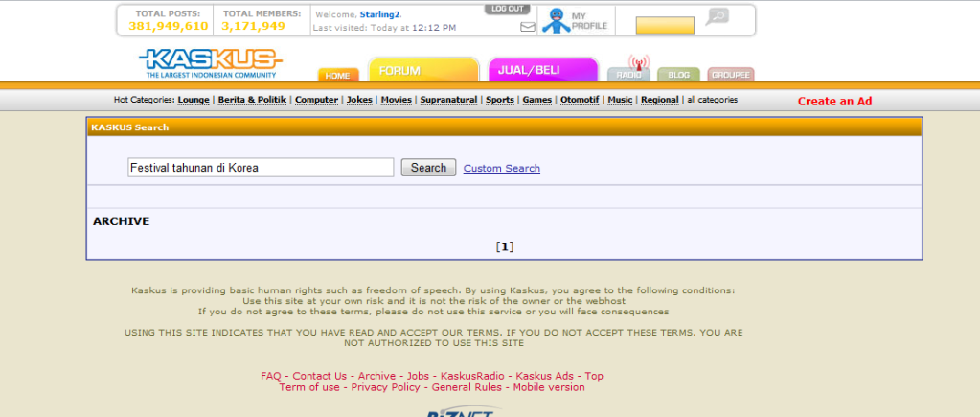
Task: Open the KaskusRadio footer link
Action: pyautogui.click(x=472, y=376)
